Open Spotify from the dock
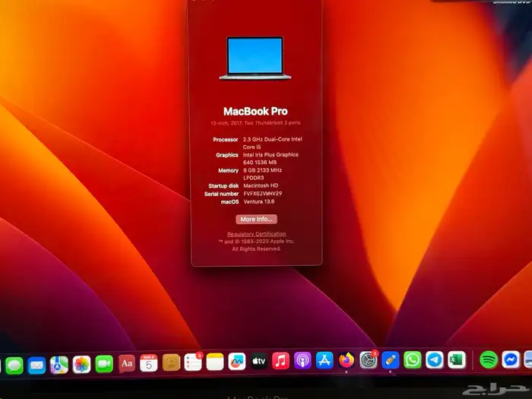532x399 pixels. (489, 359)
